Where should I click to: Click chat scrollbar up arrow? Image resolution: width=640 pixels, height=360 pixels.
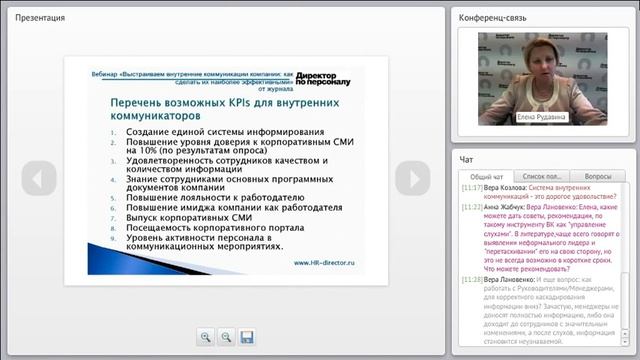(x=625, y=333)
